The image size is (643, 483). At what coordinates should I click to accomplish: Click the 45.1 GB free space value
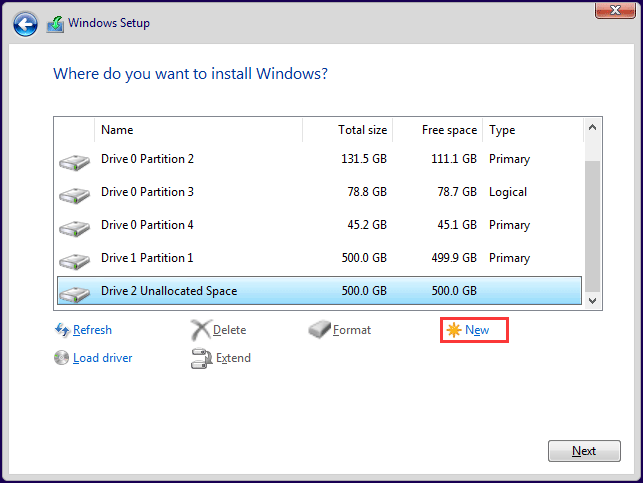(x=457, y=225)
